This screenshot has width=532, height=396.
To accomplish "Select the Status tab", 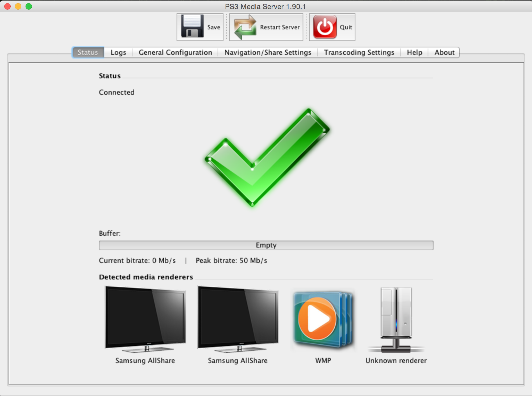I will pyautogui.click(x=88, y=52).
